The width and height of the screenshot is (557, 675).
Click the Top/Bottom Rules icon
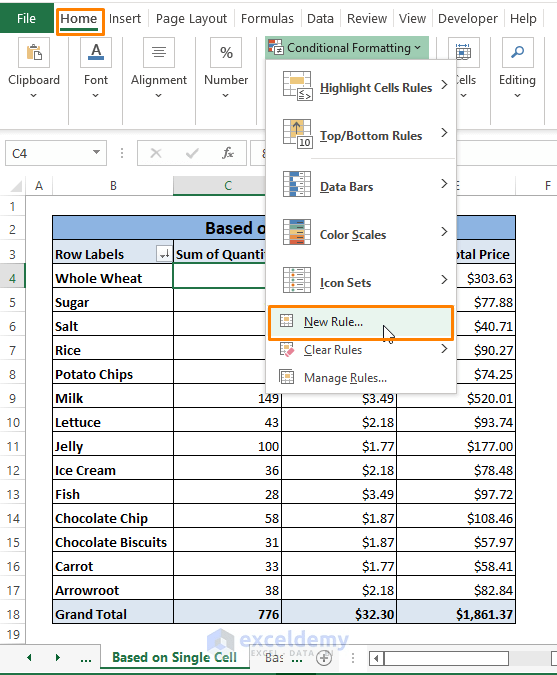[x=297, y=134]
